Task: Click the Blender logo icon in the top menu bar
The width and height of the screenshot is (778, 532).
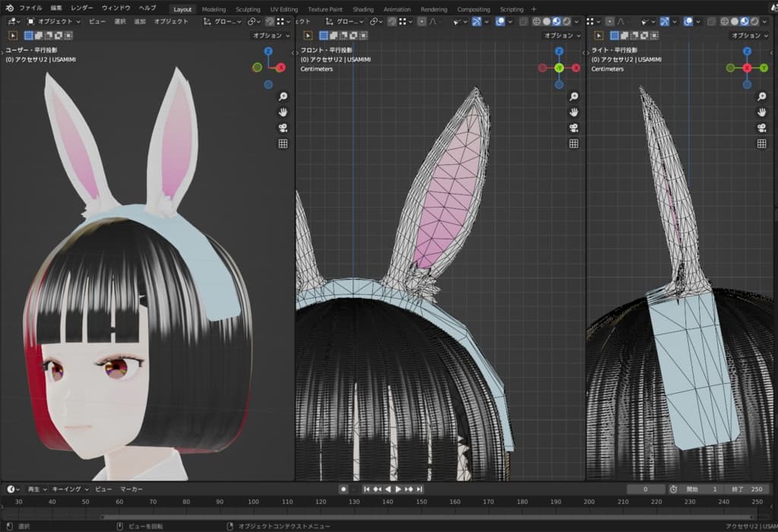Action: (x=10, y=8)
